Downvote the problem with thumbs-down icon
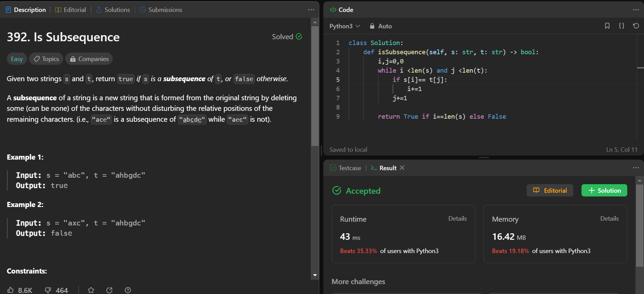This screenshot has height=294, width=644. click(x=48, y=290)
